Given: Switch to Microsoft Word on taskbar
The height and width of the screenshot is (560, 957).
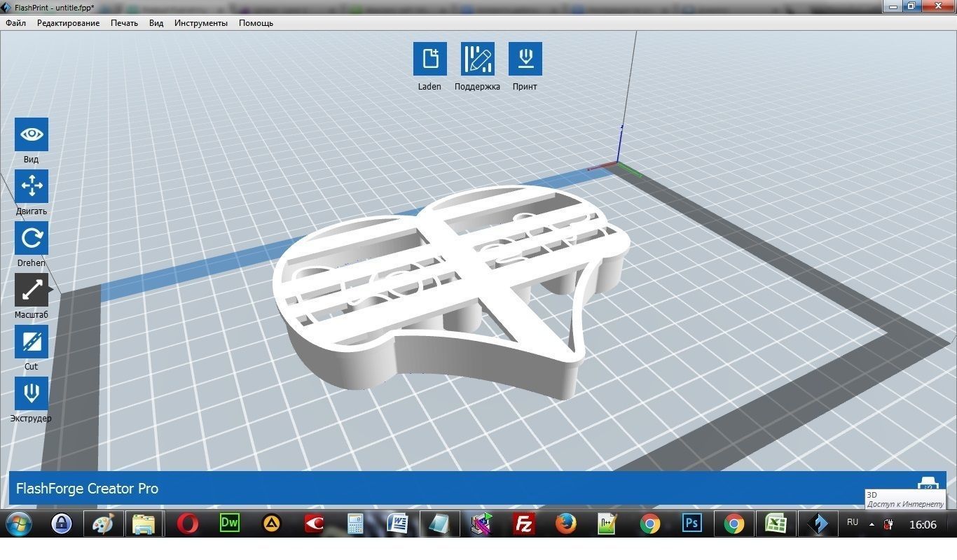Looking at the screenshot, I should (397, 524).
